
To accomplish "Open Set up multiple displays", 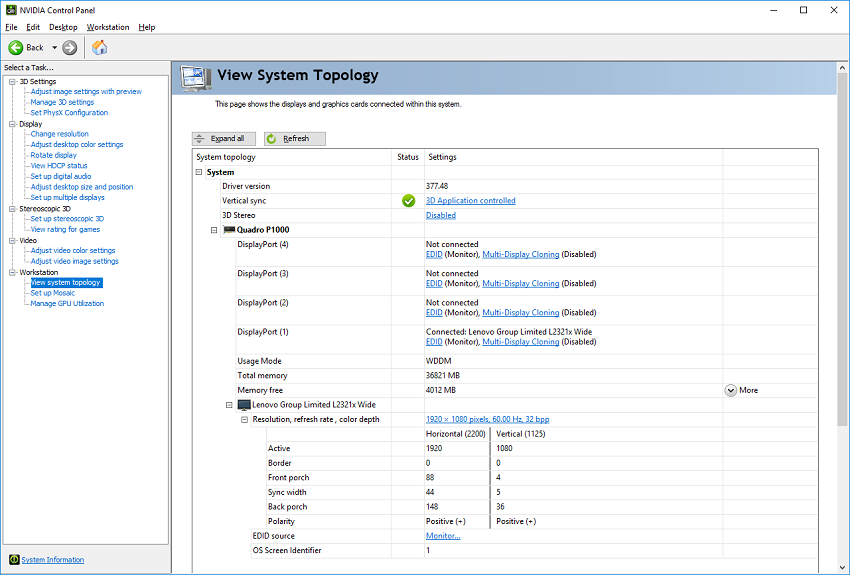I will tap(68, 198).
